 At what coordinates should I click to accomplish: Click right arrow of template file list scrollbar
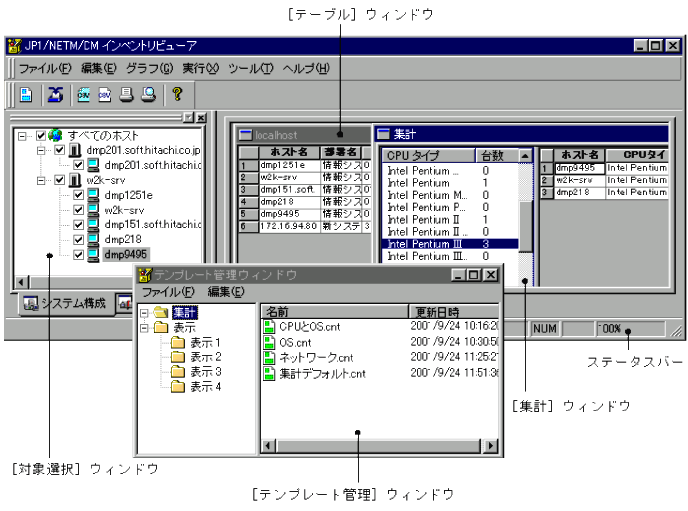point(491,446)
